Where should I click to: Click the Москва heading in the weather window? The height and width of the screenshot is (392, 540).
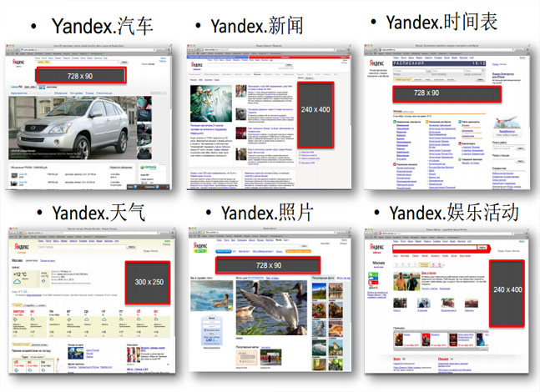click(x=17, y=260)
